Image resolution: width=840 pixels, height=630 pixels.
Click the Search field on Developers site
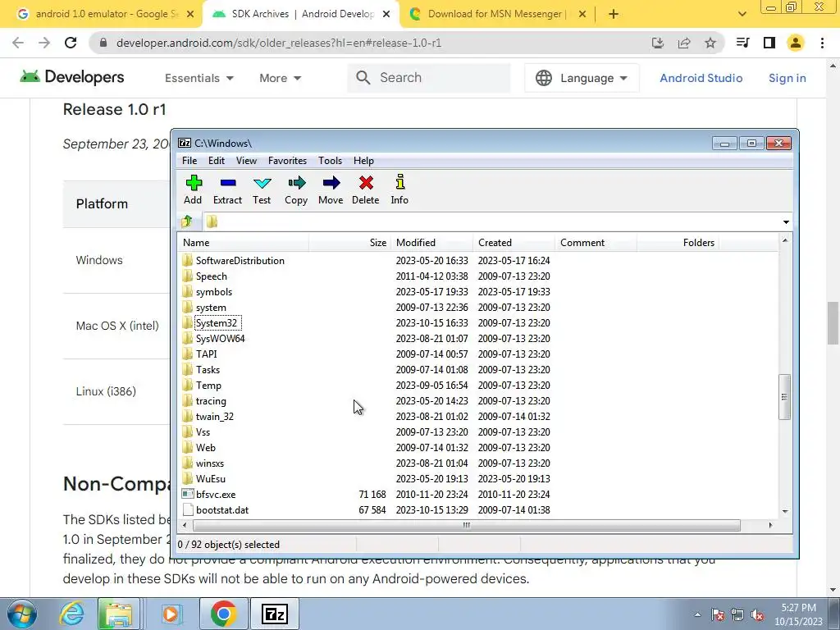pos(429,78)
